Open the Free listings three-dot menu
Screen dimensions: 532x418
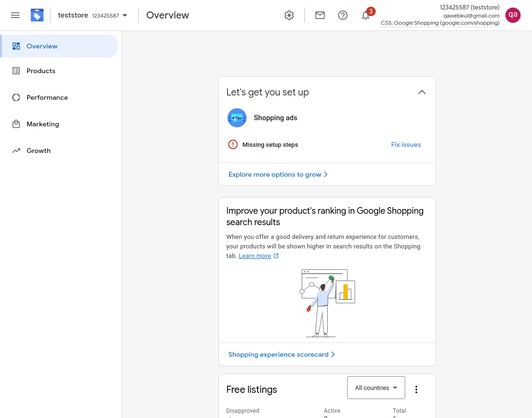pyautogui.click(x=416, y=389)
